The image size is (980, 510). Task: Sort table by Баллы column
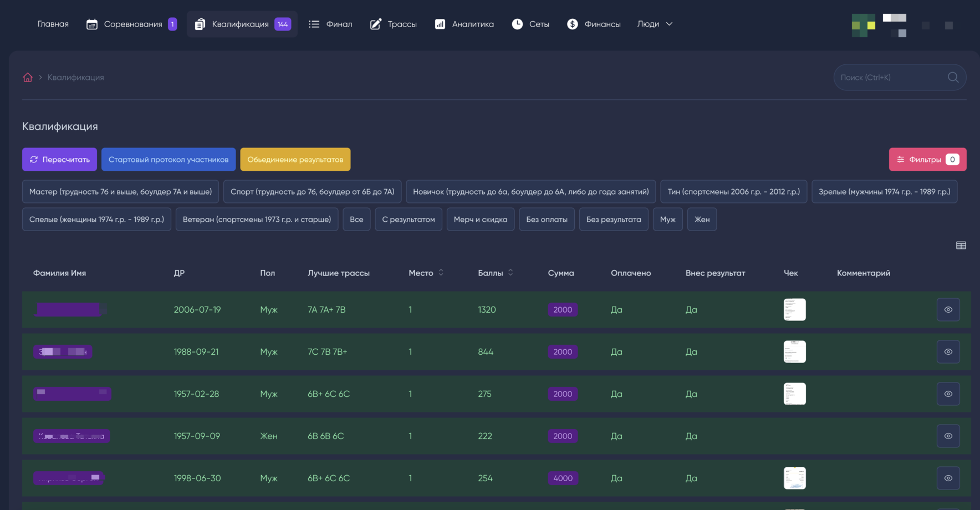click(510, 273)
